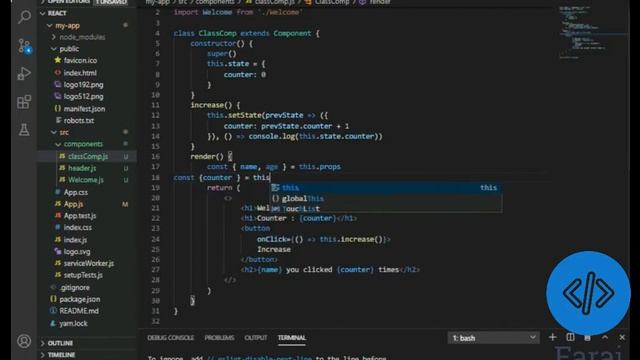The height and width of the screenshot is (360, 640).
Task: Open index.html file
Action: tap(80, 73)
